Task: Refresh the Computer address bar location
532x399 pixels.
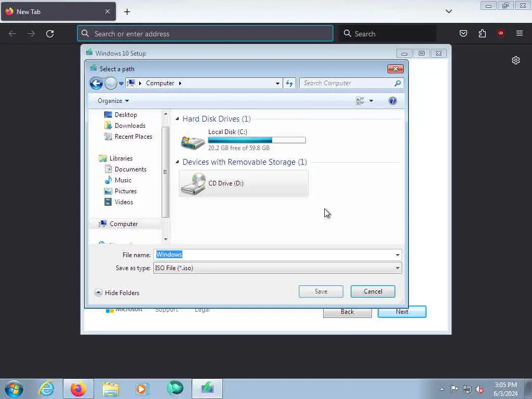Action: (289, 84)
